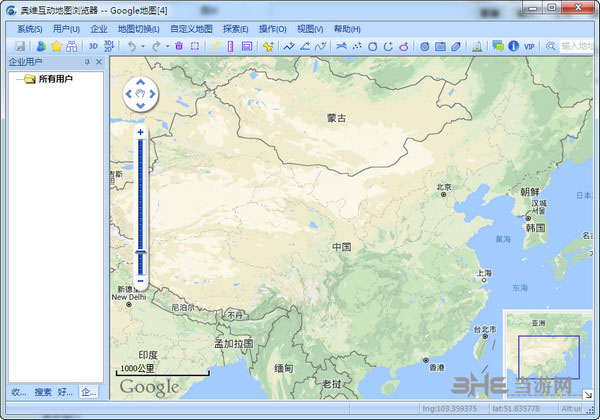
Task: Select the add angle line tool
Action: [x=305, y=46]
